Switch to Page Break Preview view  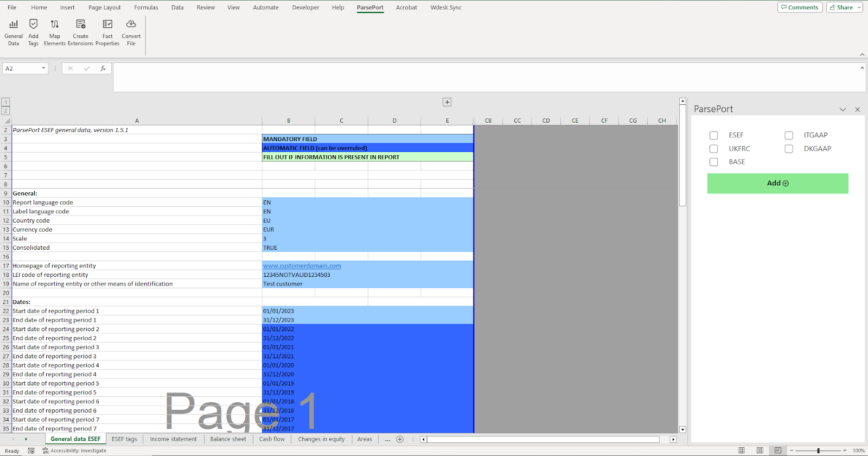point(778,451)
